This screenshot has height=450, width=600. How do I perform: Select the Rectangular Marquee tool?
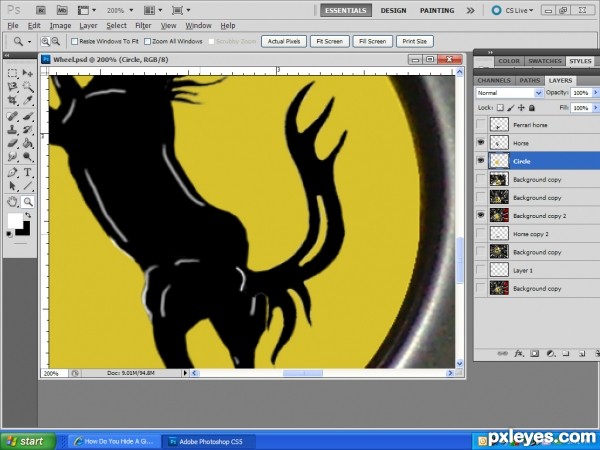click(13, 73)
